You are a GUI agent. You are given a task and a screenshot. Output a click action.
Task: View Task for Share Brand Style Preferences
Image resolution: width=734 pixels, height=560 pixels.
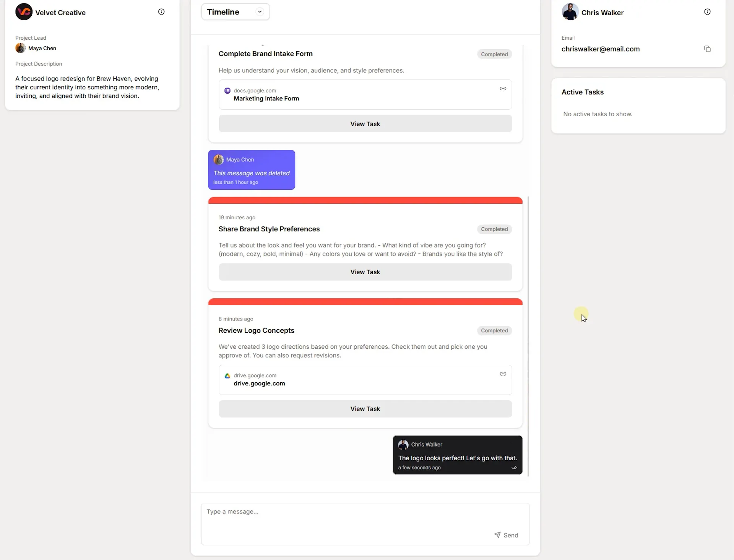[x=365, y=272]
